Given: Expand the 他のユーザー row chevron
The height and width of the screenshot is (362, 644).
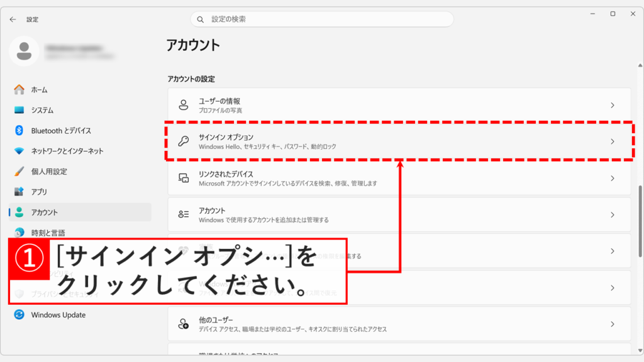Looking at the screenshot, I should (613, 322).
